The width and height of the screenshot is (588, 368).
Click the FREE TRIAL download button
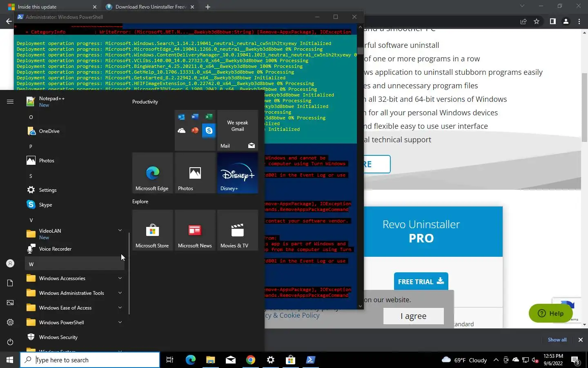(x=421, y=281)
